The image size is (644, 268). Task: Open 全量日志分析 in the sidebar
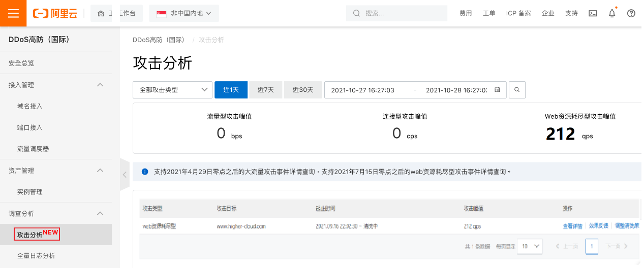click(x=36, y=256)
